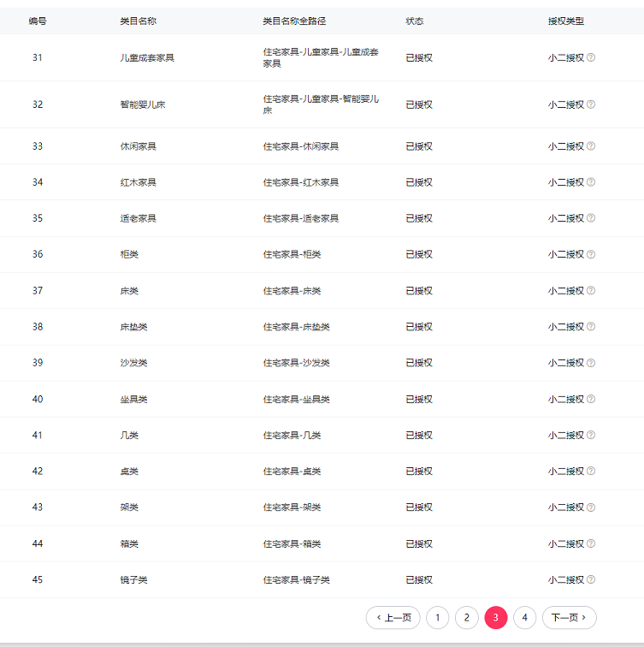Image resolution: width=644 pixels, height=647 pixels.
Task: Click question mark icon in 箱类 row
Action: 591,543
